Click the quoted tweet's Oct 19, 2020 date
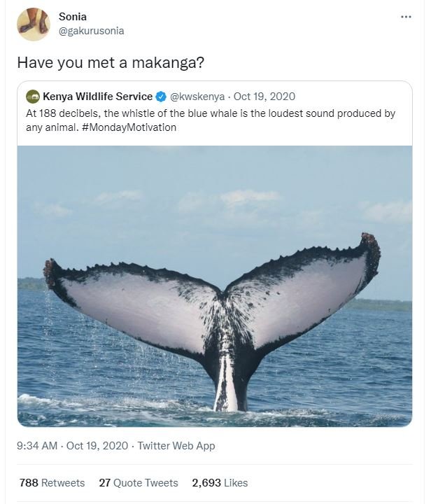The height and width of the screenshot is (504, 431). tap(264, 97)
